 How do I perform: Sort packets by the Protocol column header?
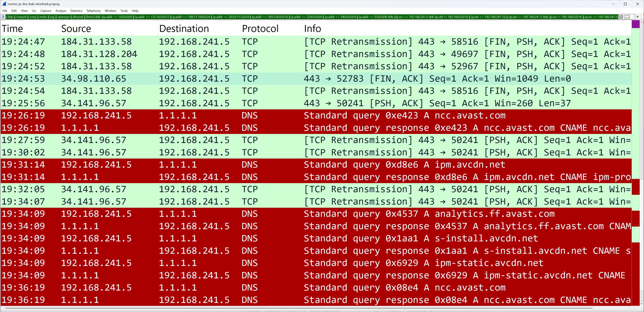click(260, 29)
